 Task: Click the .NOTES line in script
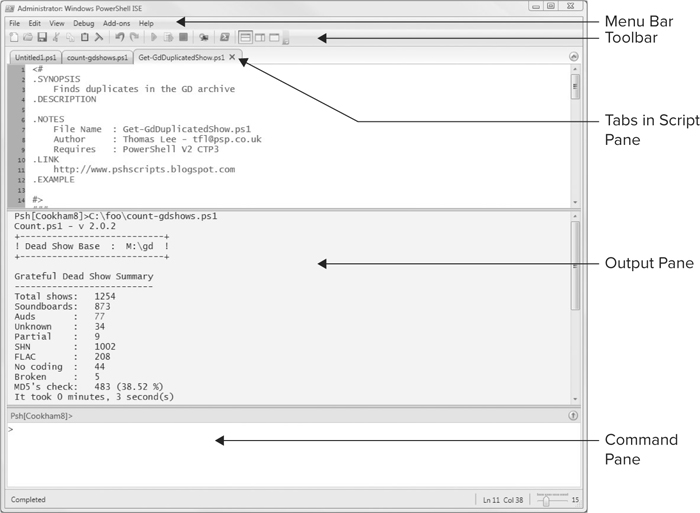click(48, 119)
